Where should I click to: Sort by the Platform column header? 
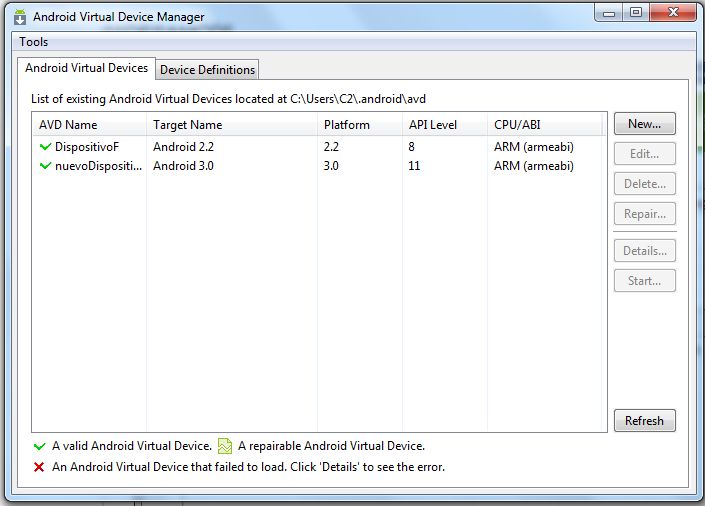pos(360,125)
